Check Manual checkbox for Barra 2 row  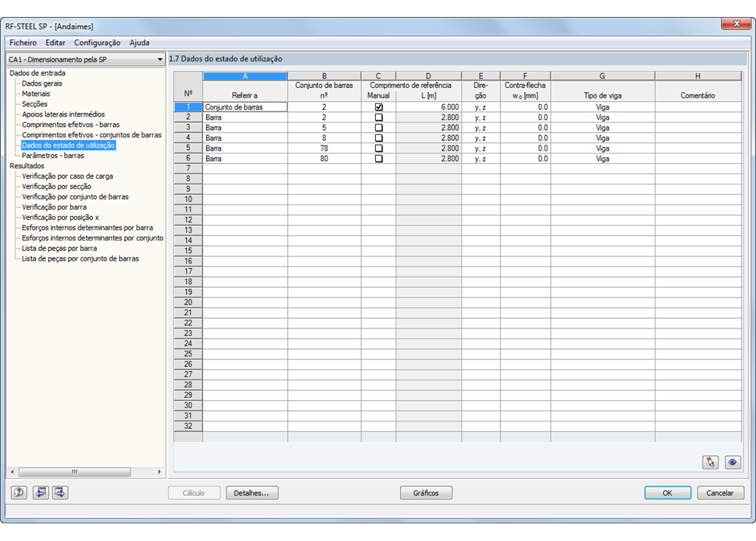click(x=379, y=117)
